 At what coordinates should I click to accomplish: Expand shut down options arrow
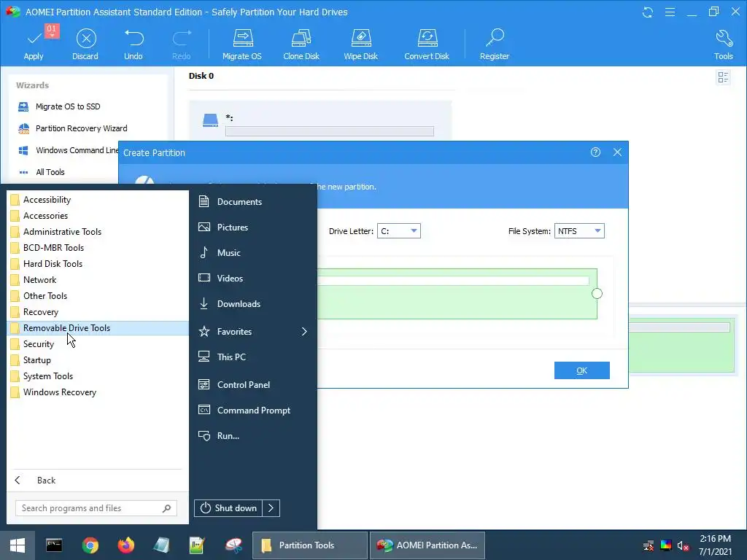coord(271,508)
